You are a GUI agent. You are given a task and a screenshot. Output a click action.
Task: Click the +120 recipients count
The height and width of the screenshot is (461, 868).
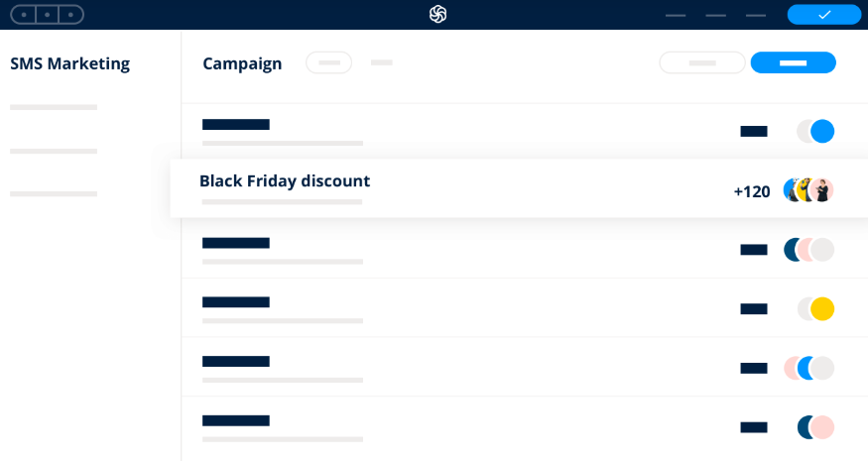click(752, 191)
